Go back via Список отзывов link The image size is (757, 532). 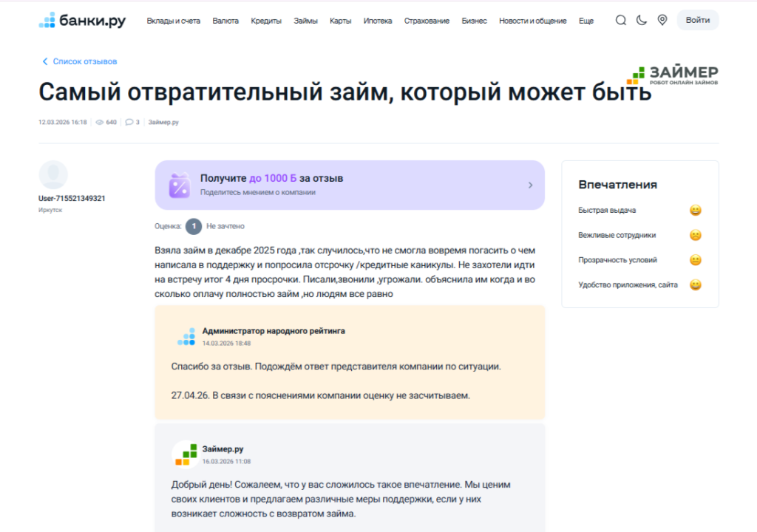tap(84, 61)
